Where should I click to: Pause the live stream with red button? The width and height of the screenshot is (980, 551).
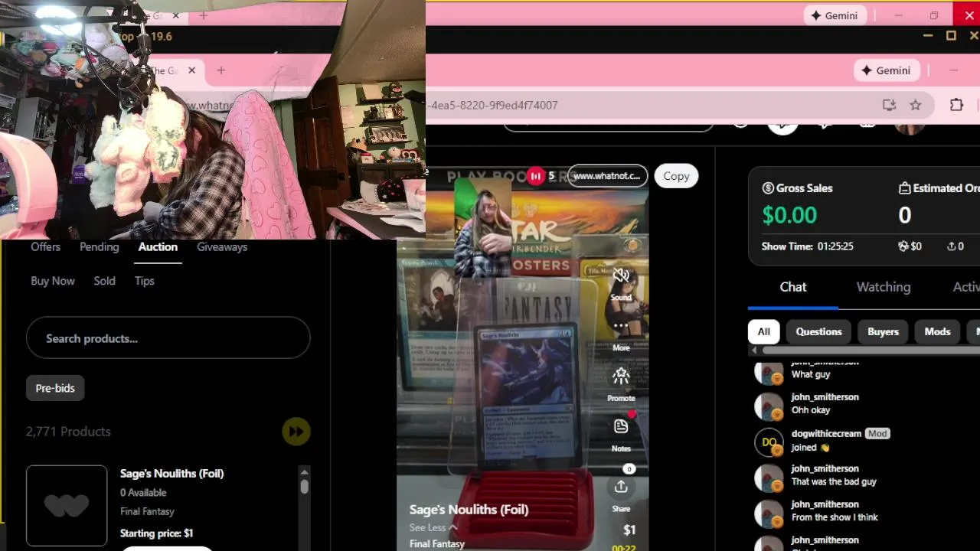pyautogui.click(x=535, y=176)
